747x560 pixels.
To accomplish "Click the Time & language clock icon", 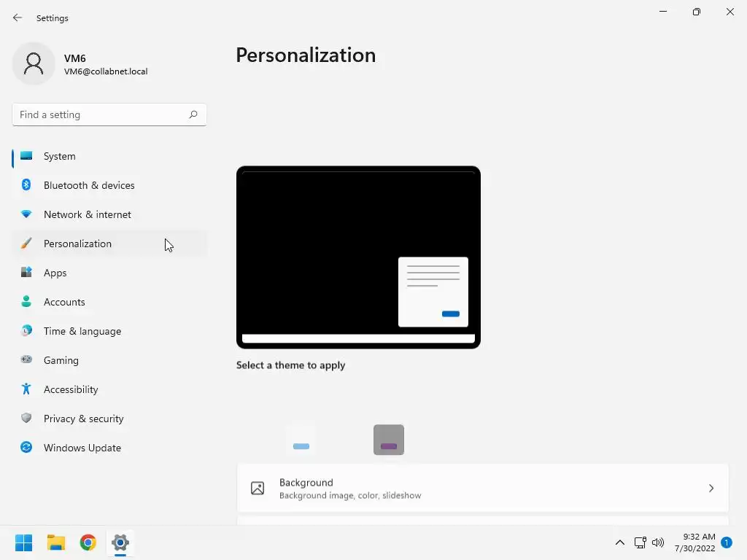I will [26, 330].
